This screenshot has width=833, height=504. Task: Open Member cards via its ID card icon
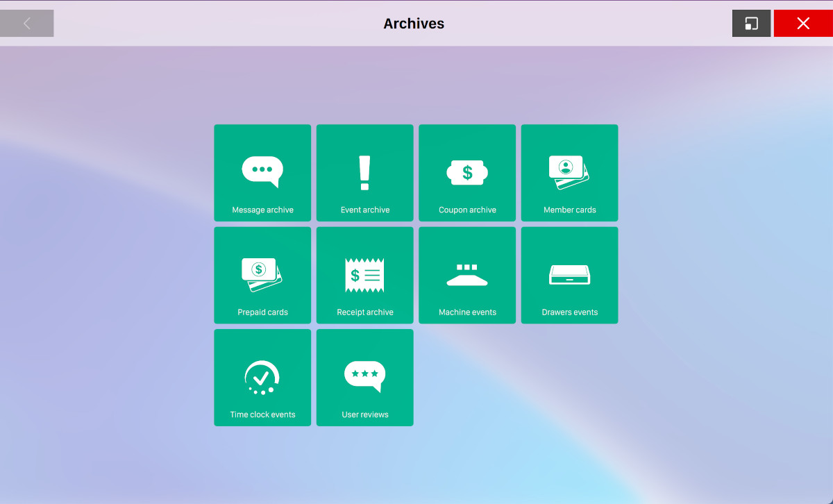pos(569,171)
